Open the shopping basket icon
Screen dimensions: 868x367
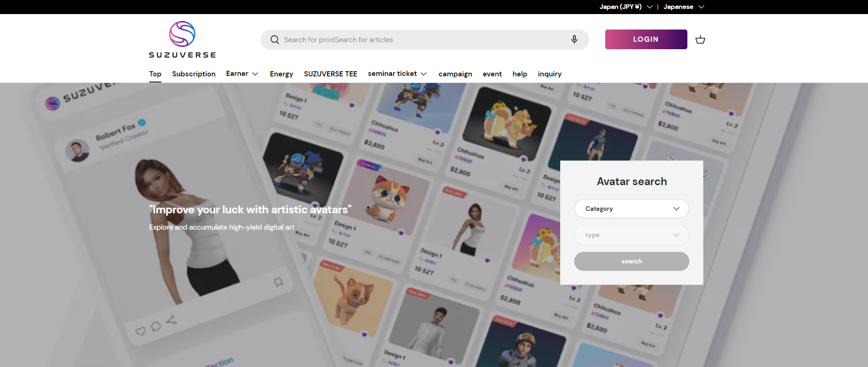(700, 39)
